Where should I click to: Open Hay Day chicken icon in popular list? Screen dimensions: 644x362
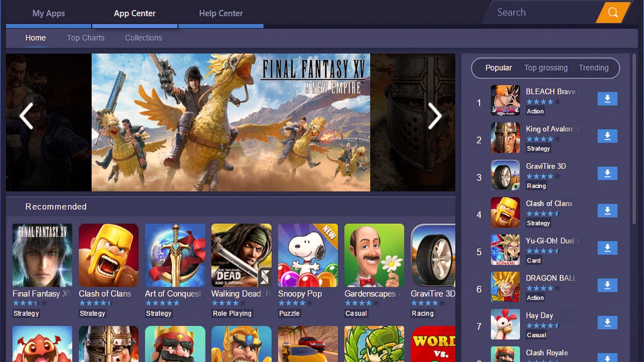tap(505, 324)
